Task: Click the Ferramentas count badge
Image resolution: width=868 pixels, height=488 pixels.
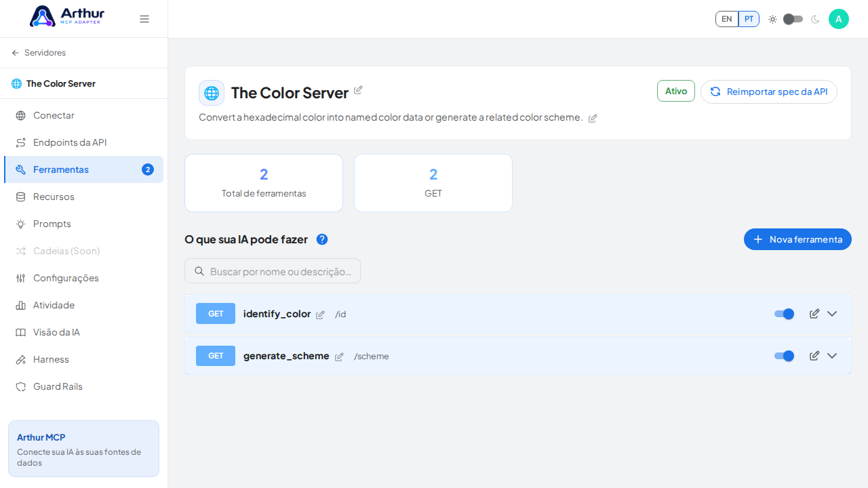Action: click(x=148, y=169)
